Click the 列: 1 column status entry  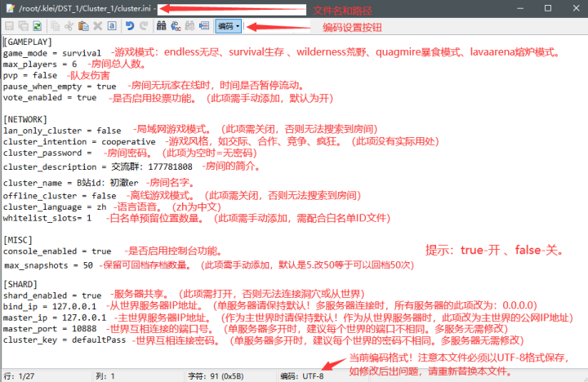[x=105, y=376]
